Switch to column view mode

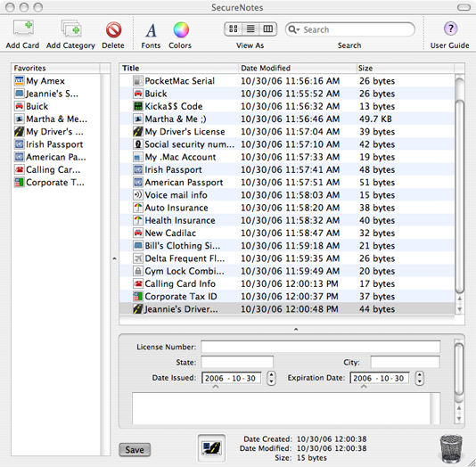pos(268,29)
